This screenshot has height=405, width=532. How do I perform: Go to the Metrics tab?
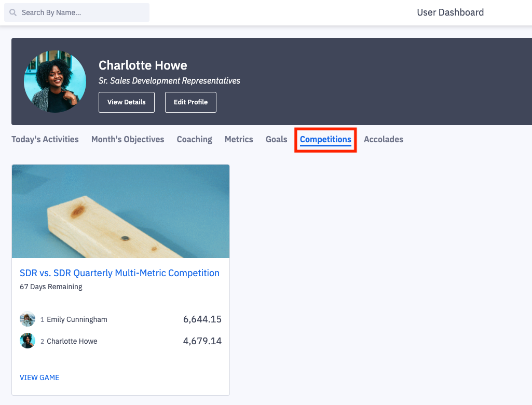pyautogui.click(x=239, y=140)
